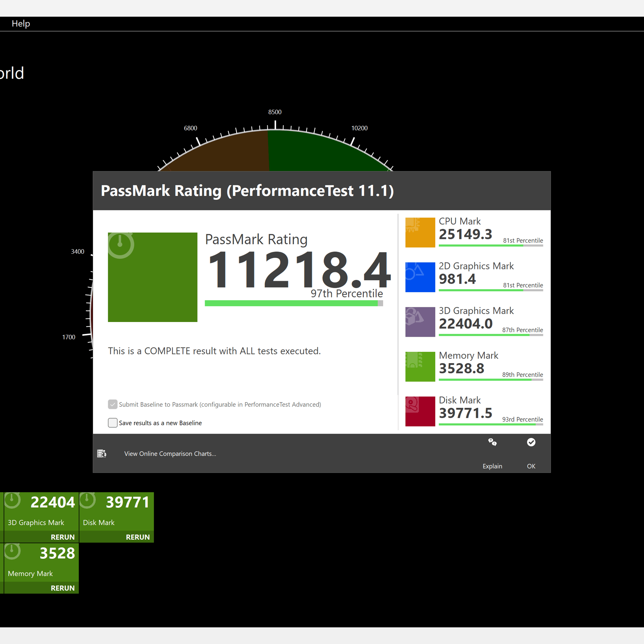Click the 3D Graphics Mark 22404 tile

(x=41, y=512)
